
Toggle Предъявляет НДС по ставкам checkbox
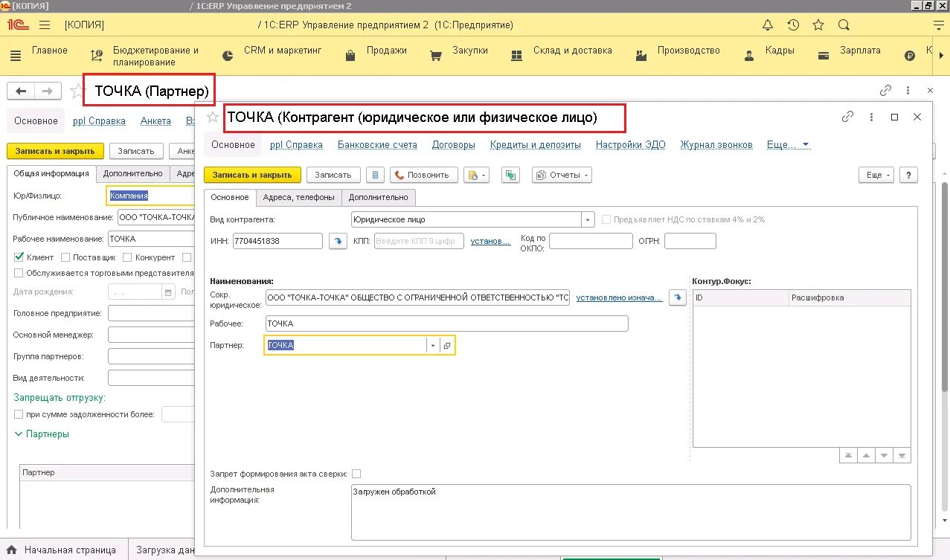click(607, 219)
